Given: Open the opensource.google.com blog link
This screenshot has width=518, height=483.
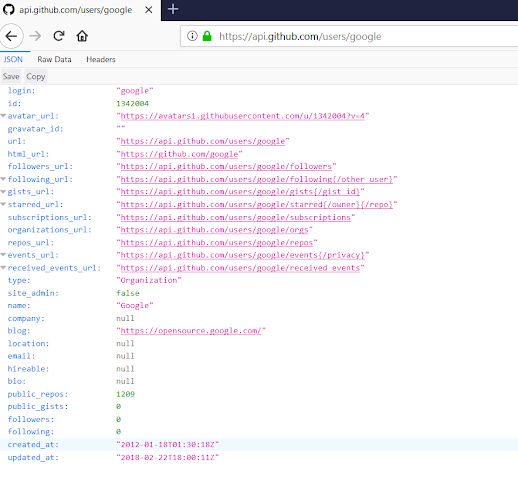Looking at the screenshot, I should point(191,331).
